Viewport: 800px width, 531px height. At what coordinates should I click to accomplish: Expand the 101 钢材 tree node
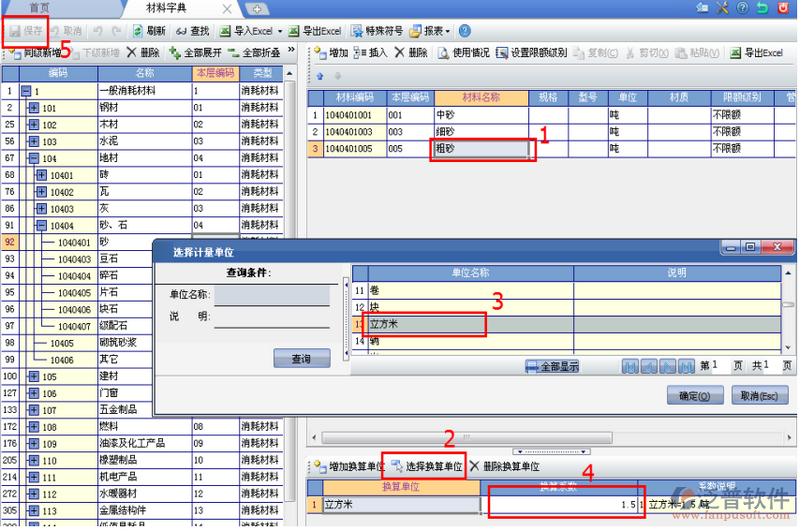tap(34, 108)
